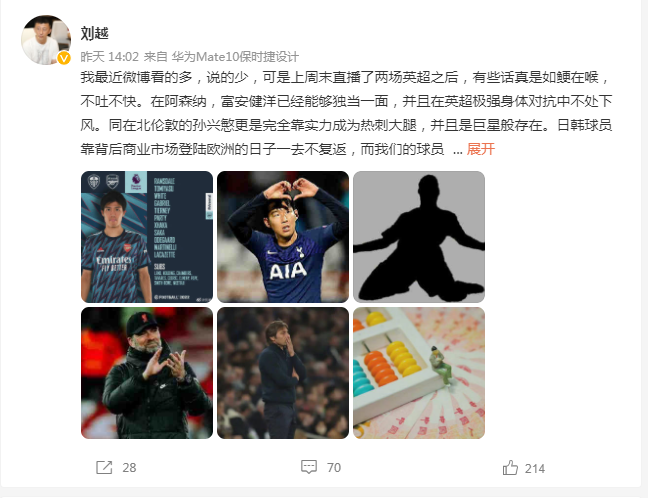The height and width of the screenshot is (498, 648).
Task: Click the post body text paragraph
Action: (346, 113)
